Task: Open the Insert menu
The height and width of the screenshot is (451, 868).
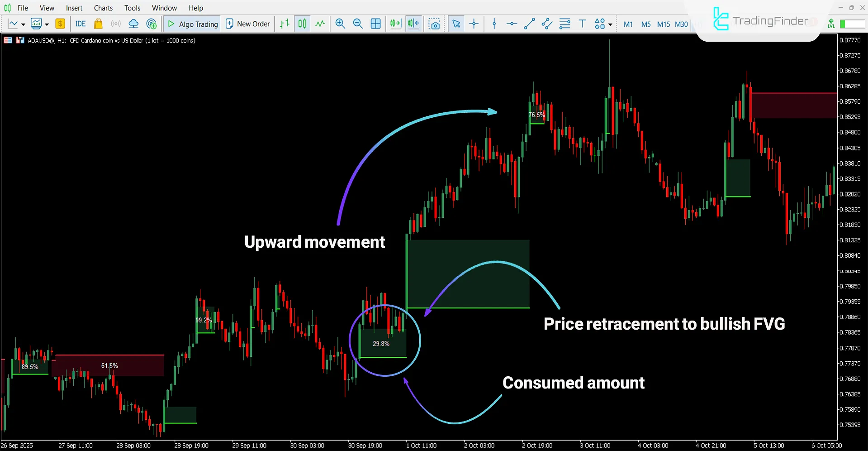Action: pyautogui.click(x=74, y=8)
